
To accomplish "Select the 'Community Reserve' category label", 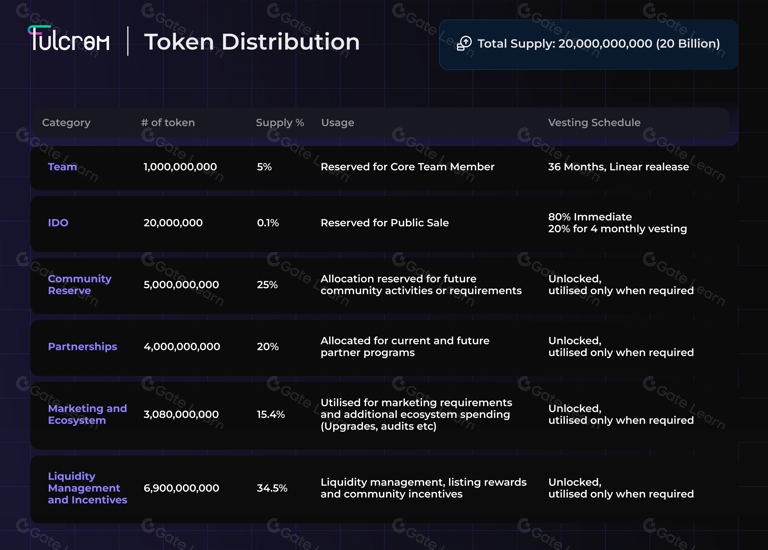I will coord(79,285).
